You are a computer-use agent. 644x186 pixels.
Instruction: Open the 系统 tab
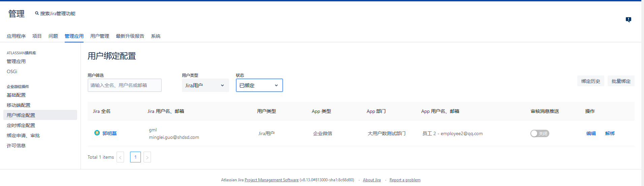(156, 36)
